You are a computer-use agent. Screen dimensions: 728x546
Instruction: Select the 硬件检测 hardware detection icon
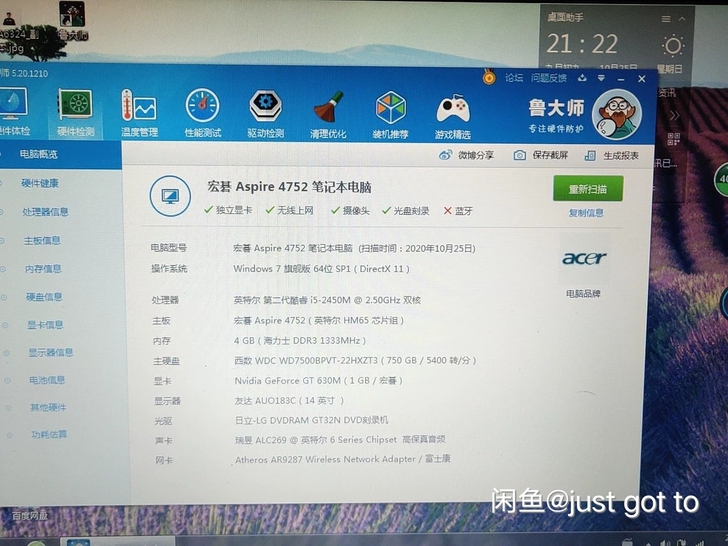[75, 112]
